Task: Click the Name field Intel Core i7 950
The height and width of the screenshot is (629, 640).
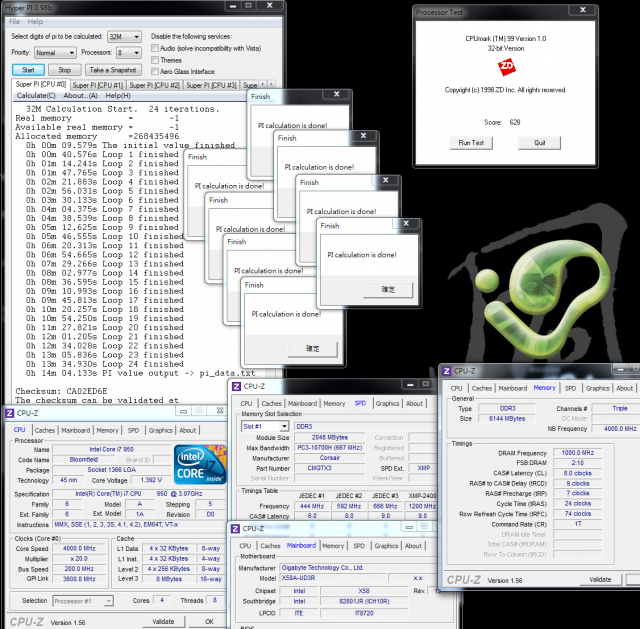Action: click(111, 449)
